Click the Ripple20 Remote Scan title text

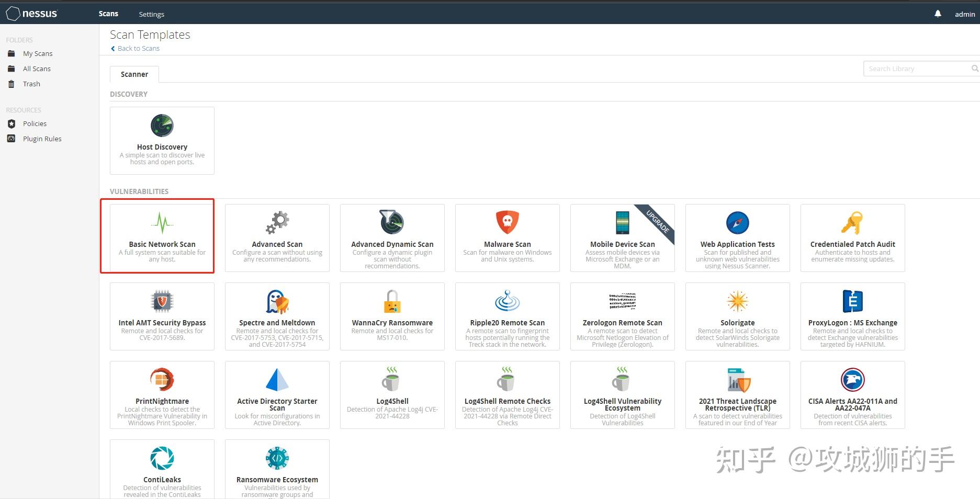508,323
